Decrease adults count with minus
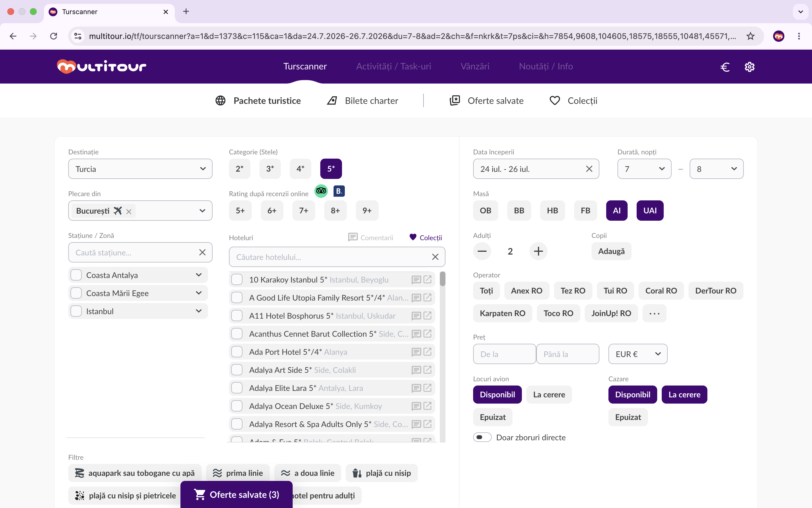This screenshot has width=812, height=508. coord(482,251)
